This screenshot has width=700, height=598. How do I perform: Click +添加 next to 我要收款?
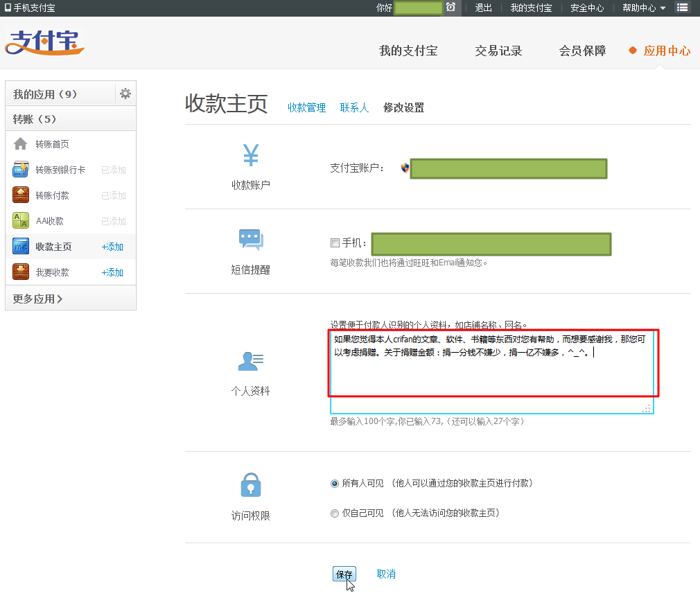(112, 272)
